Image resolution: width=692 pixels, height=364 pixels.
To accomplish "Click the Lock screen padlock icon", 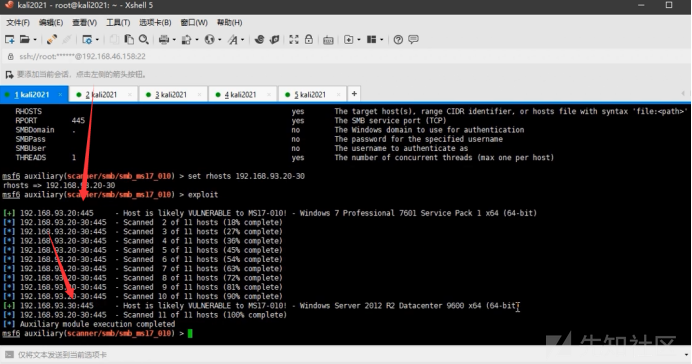I will 309,40.
